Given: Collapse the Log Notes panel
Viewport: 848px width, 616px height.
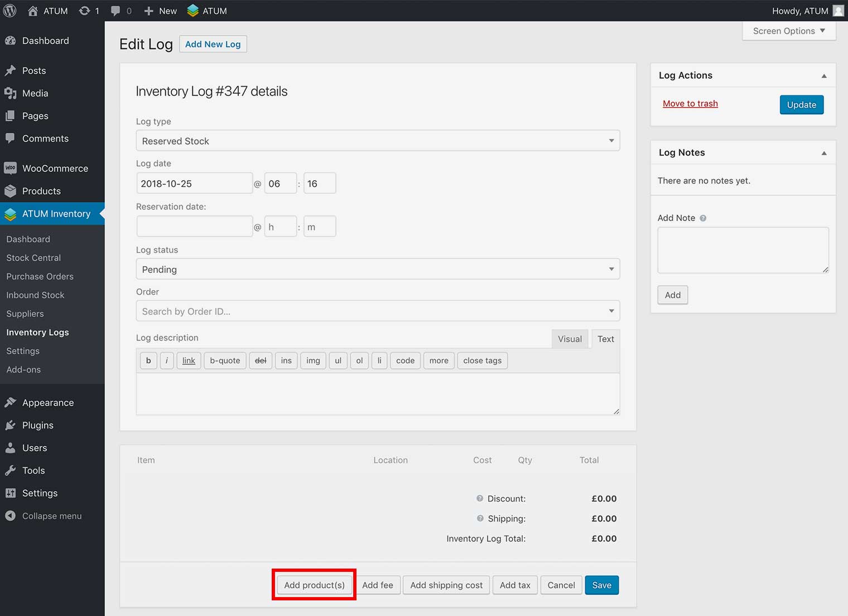Looking at the screenshot, I should 824,153.
